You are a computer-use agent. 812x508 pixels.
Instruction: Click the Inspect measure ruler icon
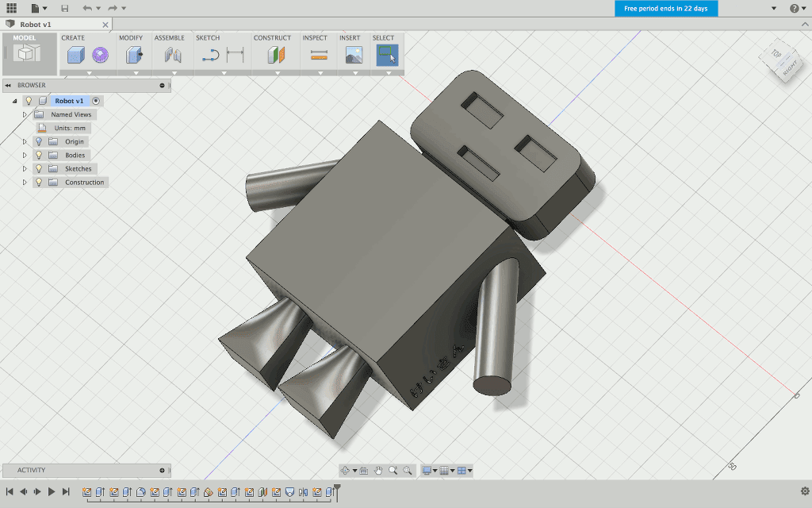319,55
